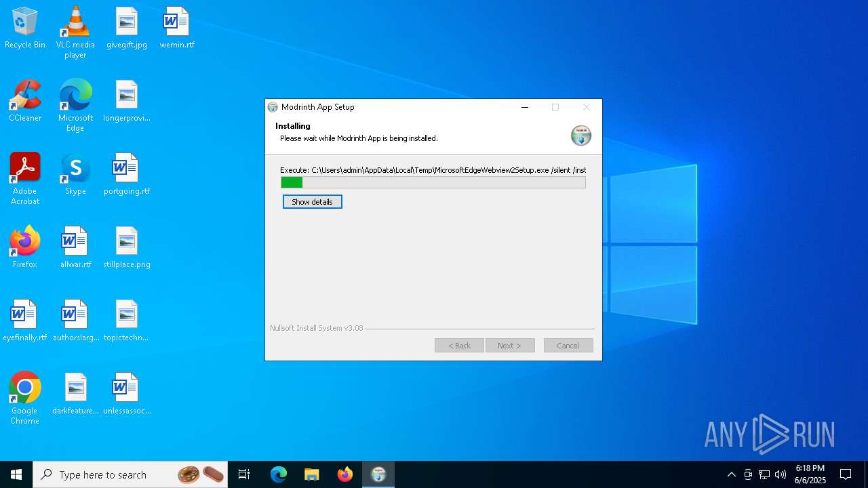Click the Execute command line text
The height and width of the screenshot is (488, 868).
coord(433,170)
